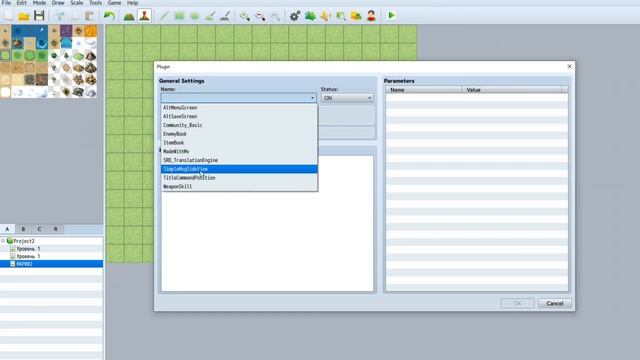The image size is (640, 360).
Task: Select the Rectangle drawing tool
Action: (x=180, y=16)
